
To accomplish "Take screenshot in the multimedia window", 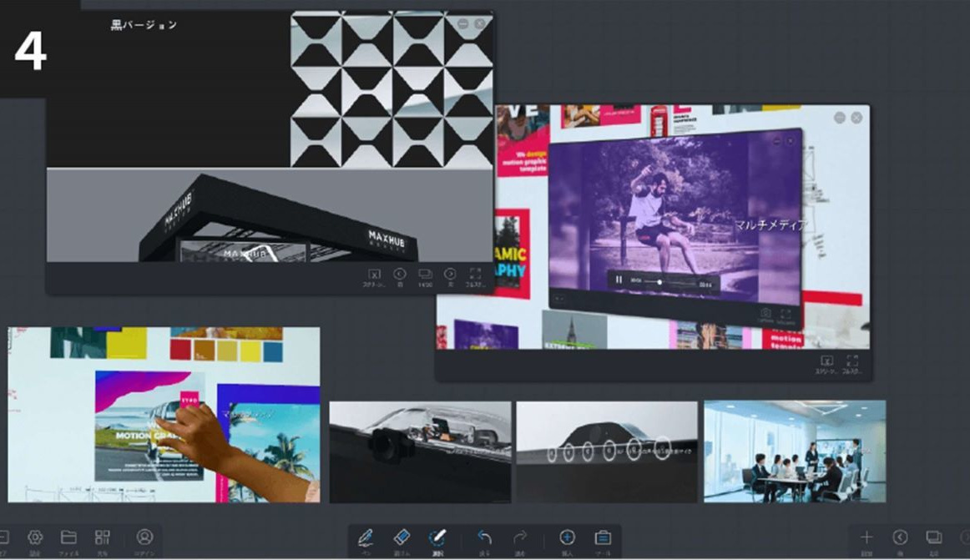I will pos(826,361).
